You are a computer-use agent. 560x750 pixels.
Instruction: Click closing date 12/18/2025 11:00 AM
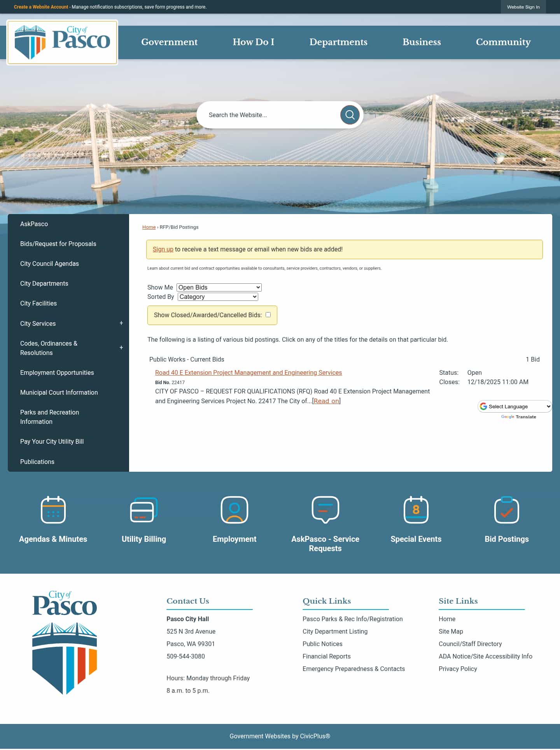pos(498,382)
